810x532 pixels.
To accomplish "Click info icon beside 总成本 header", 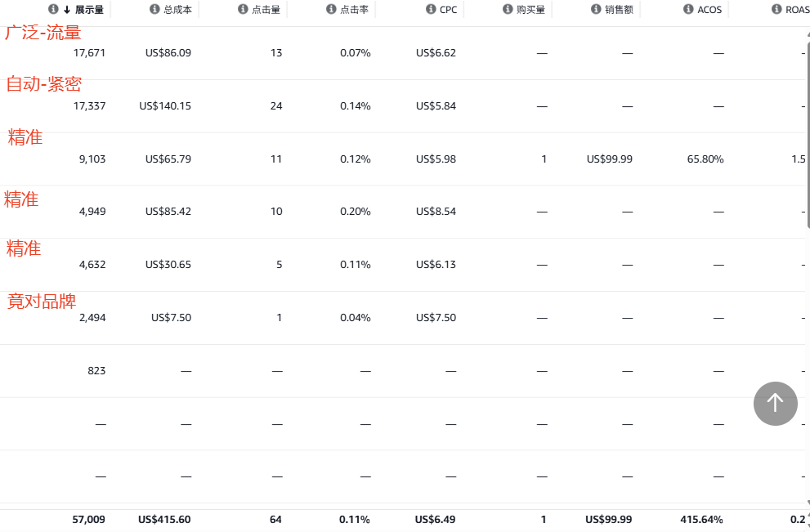I will (154, 10).
